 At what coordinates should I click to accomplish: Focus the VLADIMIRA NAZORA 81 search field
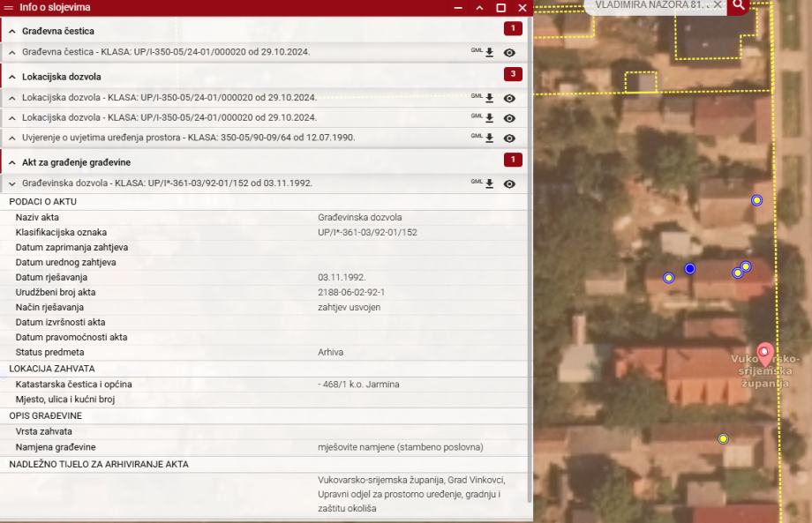650,5
